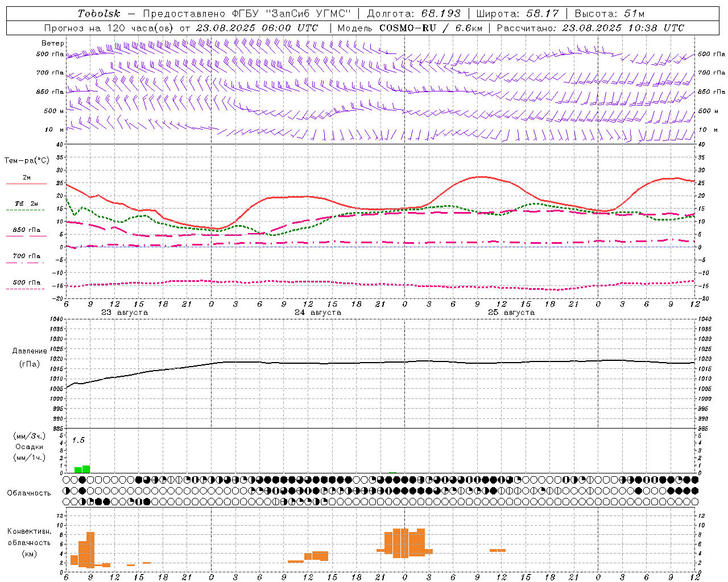728x582 pixels.
Task: Click the station name 'Tobolsk' in the header
Action: point(99,14)
